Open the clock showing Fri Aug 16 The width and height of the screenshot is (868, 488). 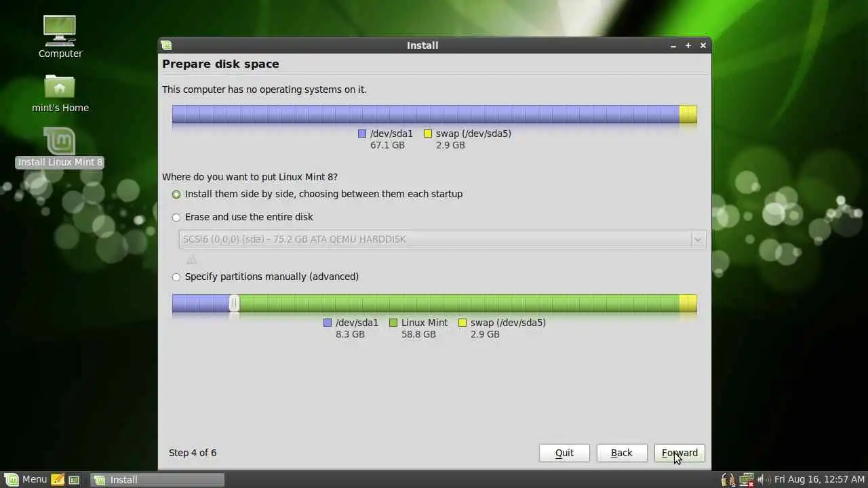820,479
